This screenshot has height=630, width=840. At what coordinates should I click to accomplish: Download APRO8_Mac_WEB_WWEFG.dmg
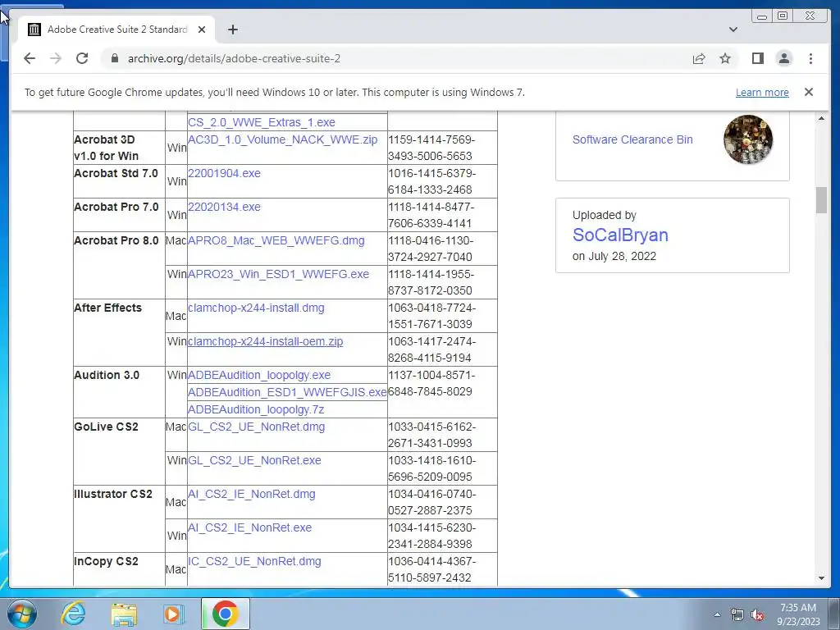276,240
